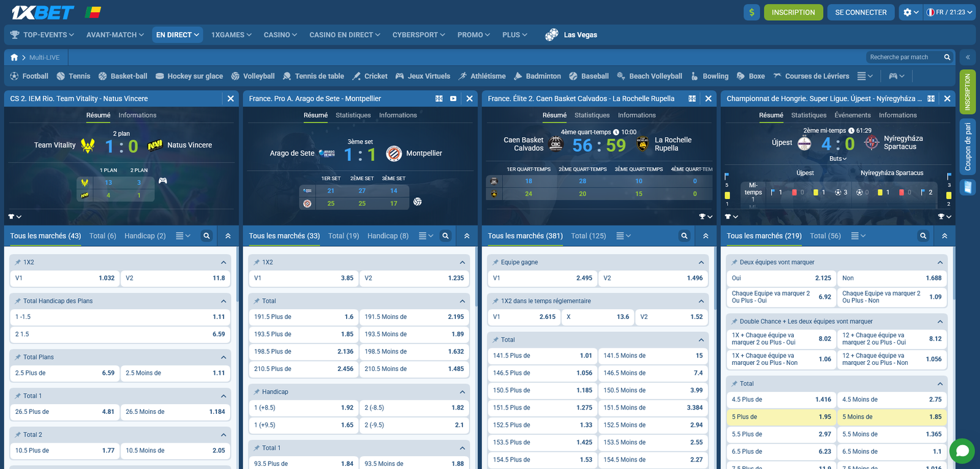This screenshot has width=980, height=469.
Task: Expand AVANT-MATCH menu
Action: [x=115, y=35]
